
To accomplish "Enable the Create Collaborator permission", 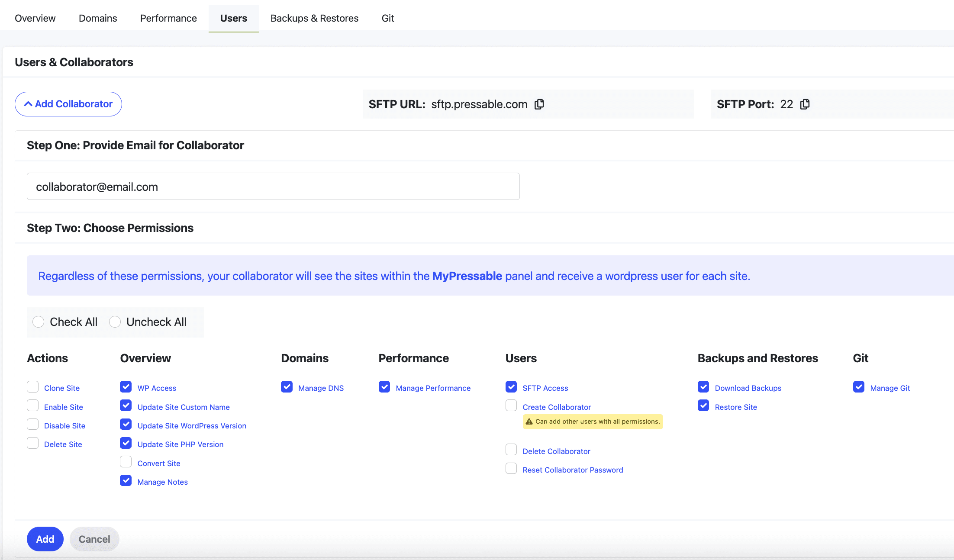I will pyautogui.click(x=511, y=406).
